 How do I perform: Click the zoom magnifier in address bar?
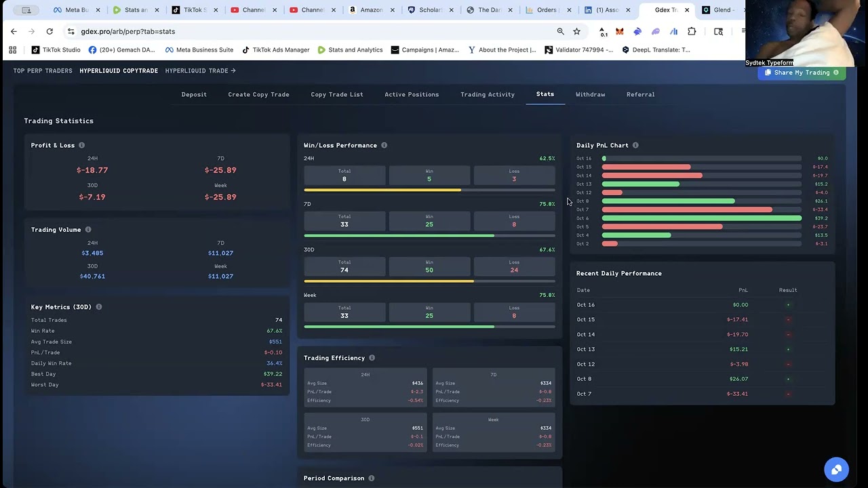(x=560, y=31)
